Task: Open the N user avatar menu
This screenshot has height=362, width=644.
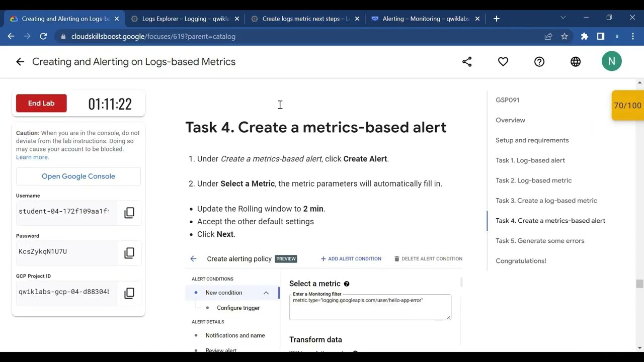Action: click(x=612, y=61)
